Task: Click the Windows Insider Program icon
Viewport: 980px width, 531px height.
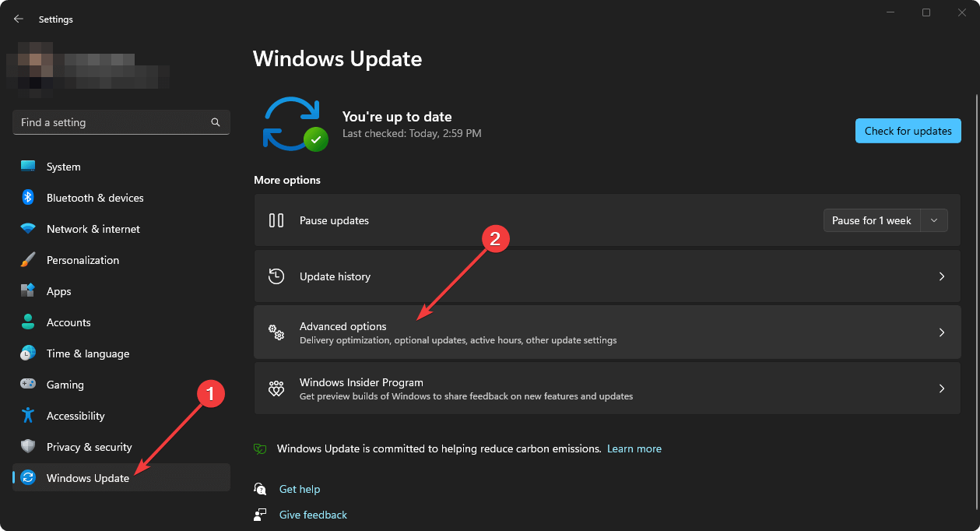Action: [x=276, y=389]
